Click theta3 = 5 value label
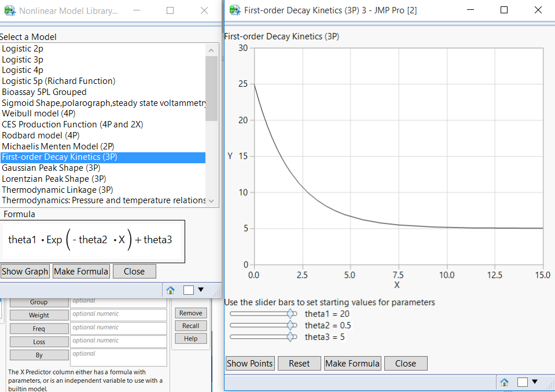Image resolution: width=555 pixels, height=392 pixels. tap(325, 337)
